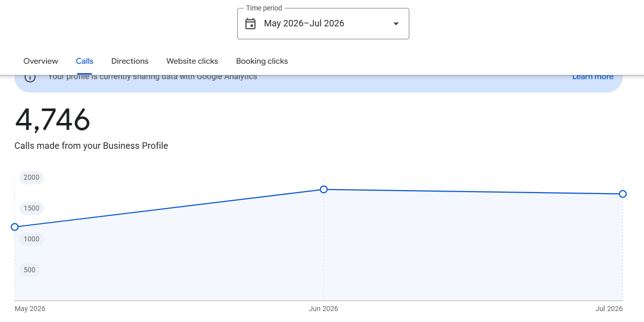Click the Jun 2026 data point
Viewport: 644px width, 322px height.
point(324,189)
